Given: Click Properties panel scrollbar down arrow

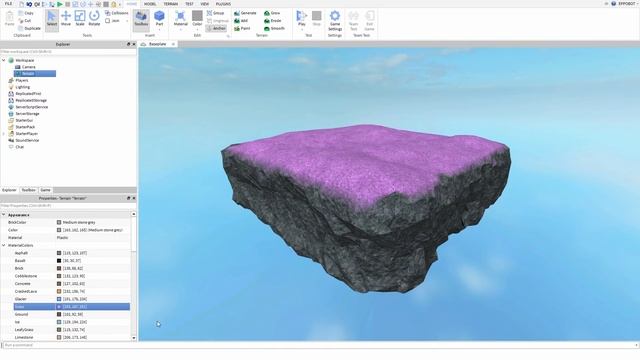Looking at the screenshot, I should (x=133, y=338).
